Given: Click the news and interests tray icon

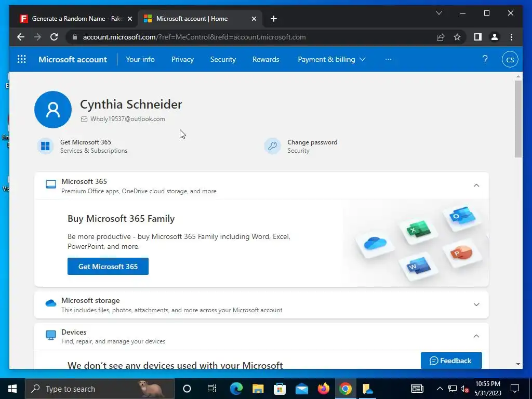Looking at the screenshot, I should [x=417, y=389].
